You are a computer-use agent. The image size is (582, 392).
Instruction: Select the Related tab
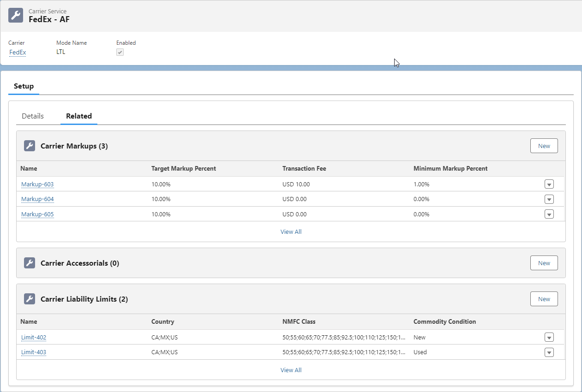click(x=79, y=116)
